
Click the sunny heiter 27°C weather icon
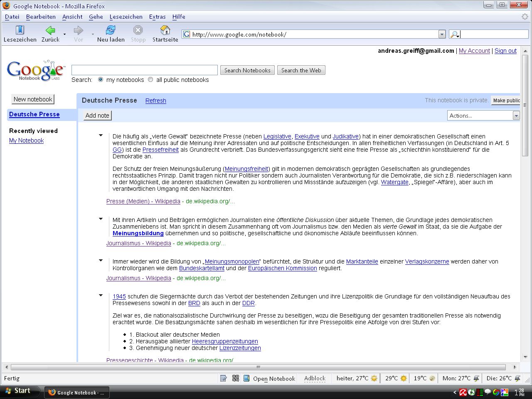[374, 378]
